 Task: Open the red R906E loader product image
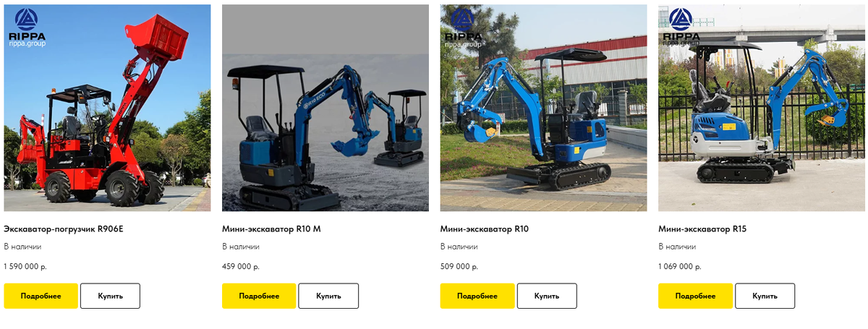(107, 108)
